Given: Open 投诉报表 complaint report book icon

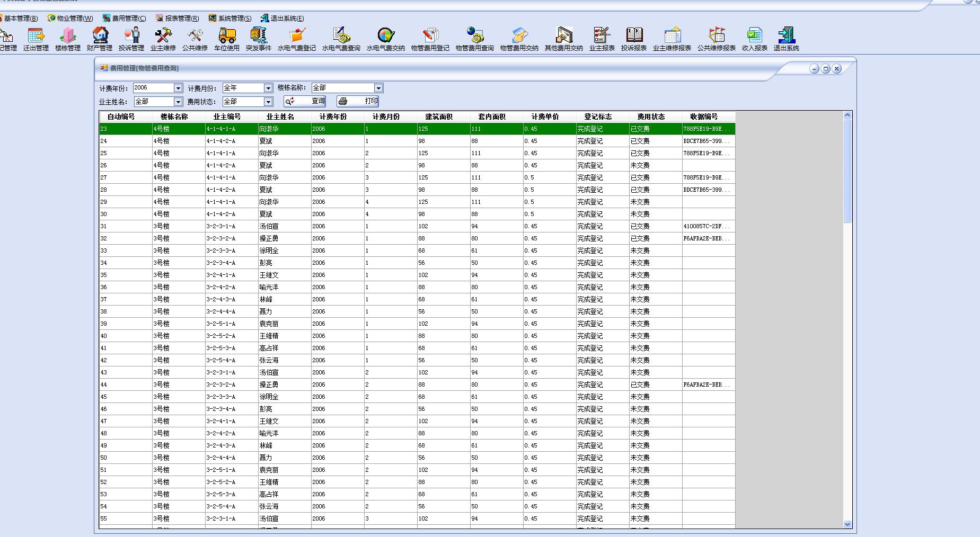Looking at the screenshot, I should point(634,39).
